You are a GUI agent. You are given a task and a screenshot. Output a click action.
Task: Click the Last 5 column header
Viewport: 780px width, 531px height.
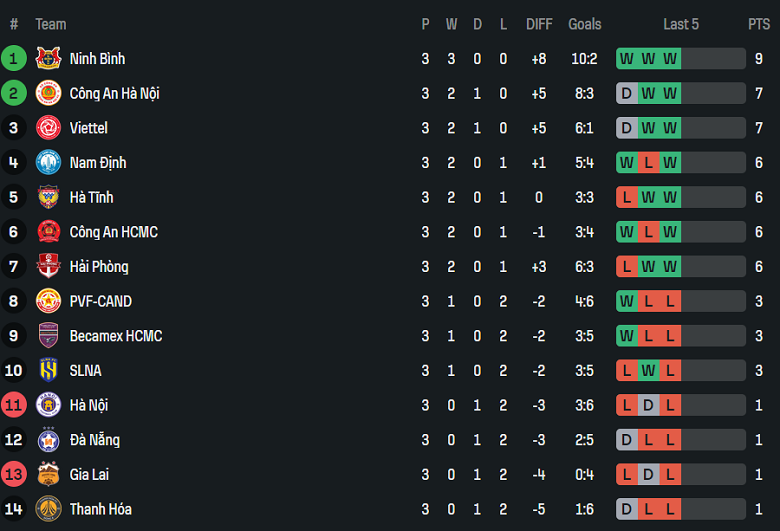pyautogui.click(x=681, y=24)
